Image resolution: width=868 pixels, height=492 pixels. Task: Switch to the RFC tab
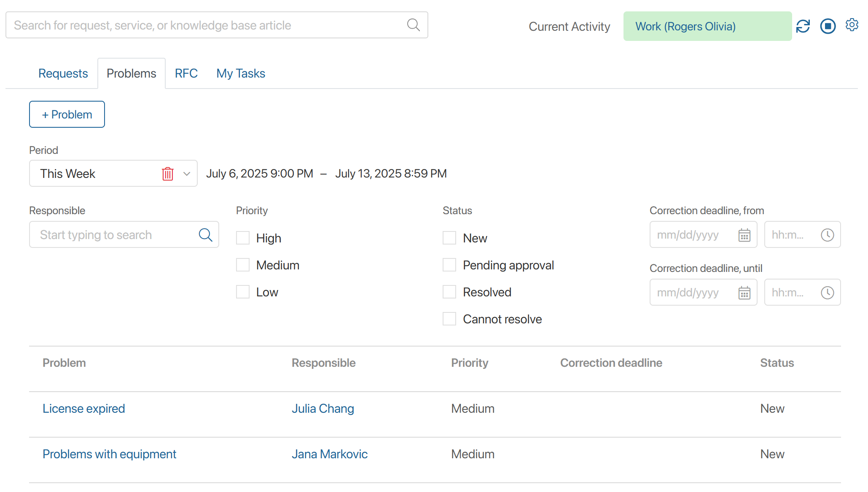tap(186, 73)
